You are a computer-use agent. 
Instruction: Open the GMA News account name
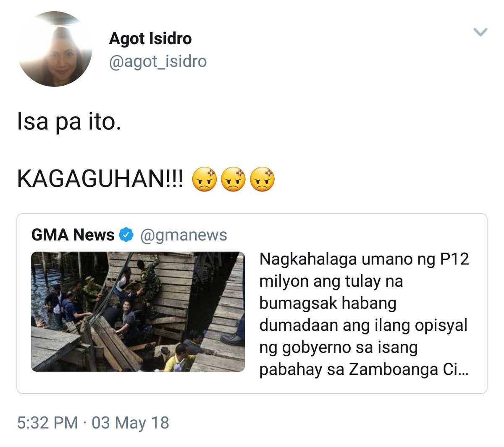(x=73, y=235)
